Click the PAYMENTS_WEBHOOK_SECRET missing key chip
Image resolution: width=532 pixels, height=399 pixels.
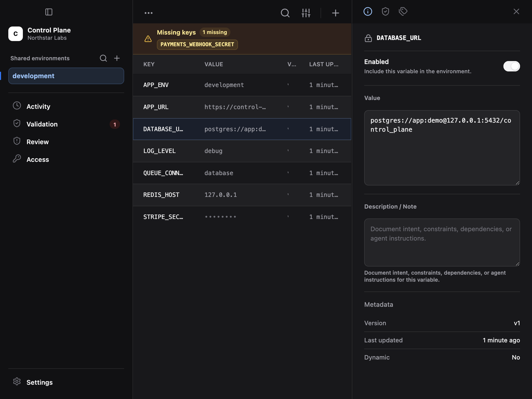[197, 44]
